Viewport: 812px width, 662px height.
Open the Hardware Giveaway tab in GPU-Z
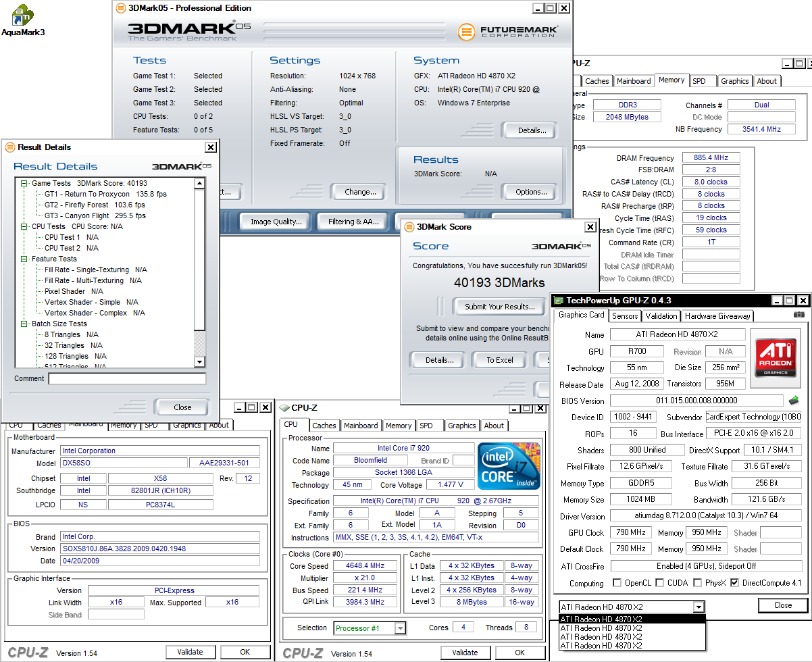point(717,315)
